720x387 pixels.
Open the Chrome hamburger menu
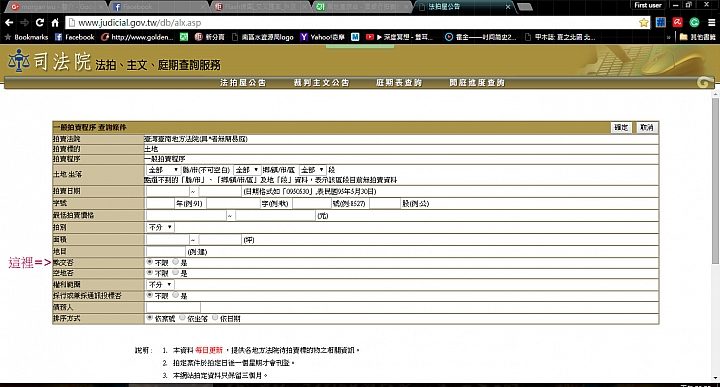tap(711, 22)
